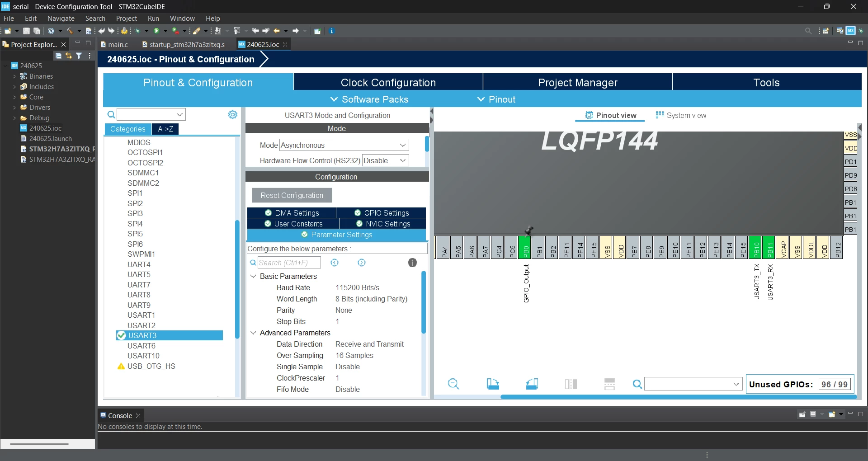Open the File menu
This screenshot has width=868, height=461.
point(9,19)
